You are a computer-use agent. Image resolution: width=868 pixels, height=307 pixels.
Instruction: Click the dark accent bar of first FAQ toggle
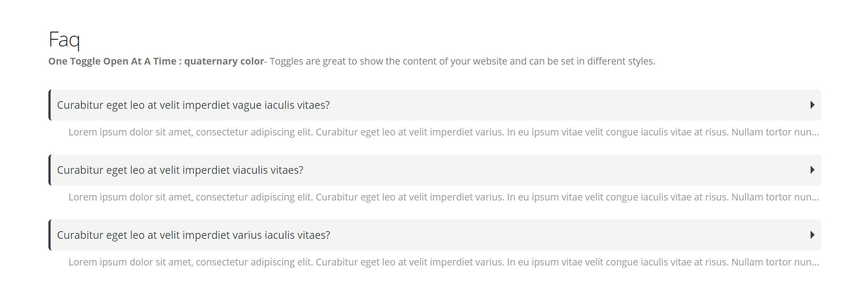(50, 105)
